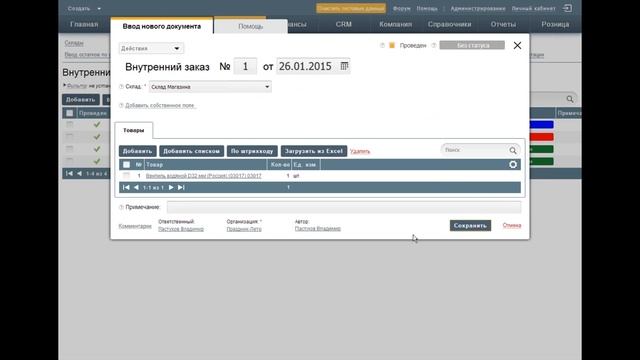Click Добавить собственное поле link
640x360 pixels.
[160, 105]
